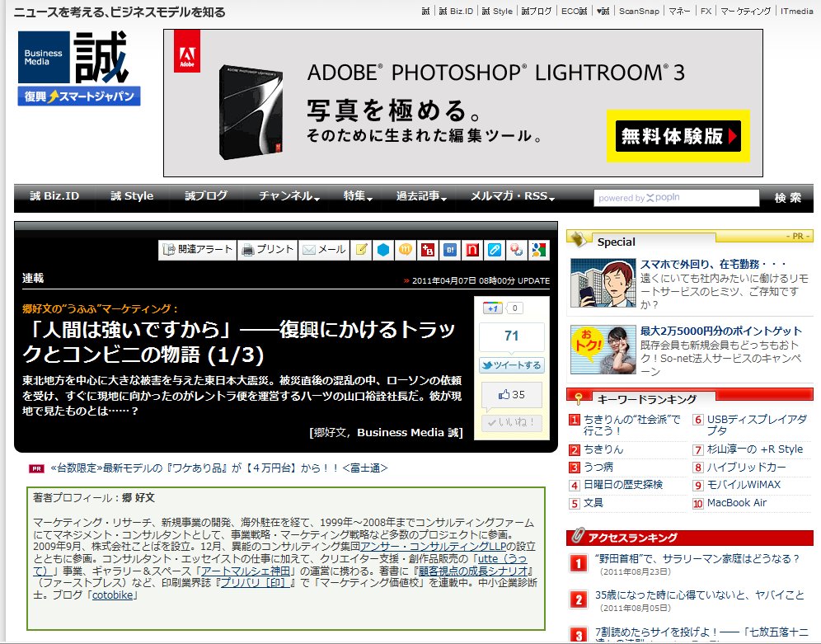Click the いいね！ like button

coord(512,422)
